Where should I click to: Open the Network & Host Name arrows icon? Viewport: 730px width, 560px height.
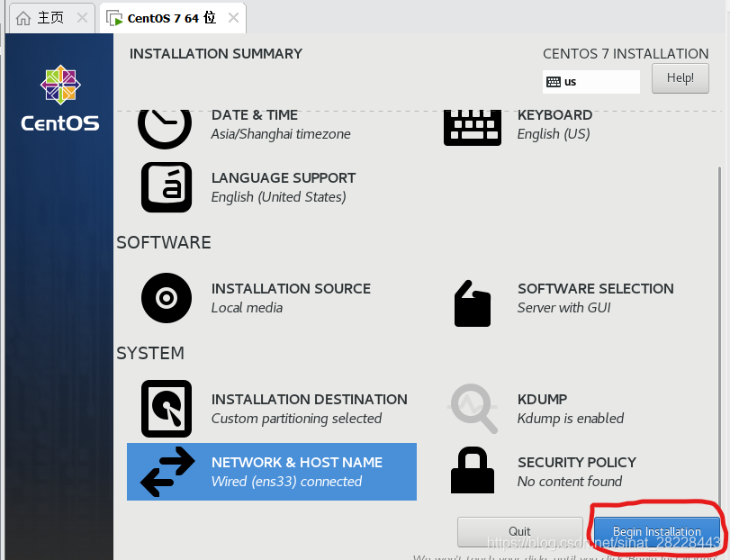[167, 472]
